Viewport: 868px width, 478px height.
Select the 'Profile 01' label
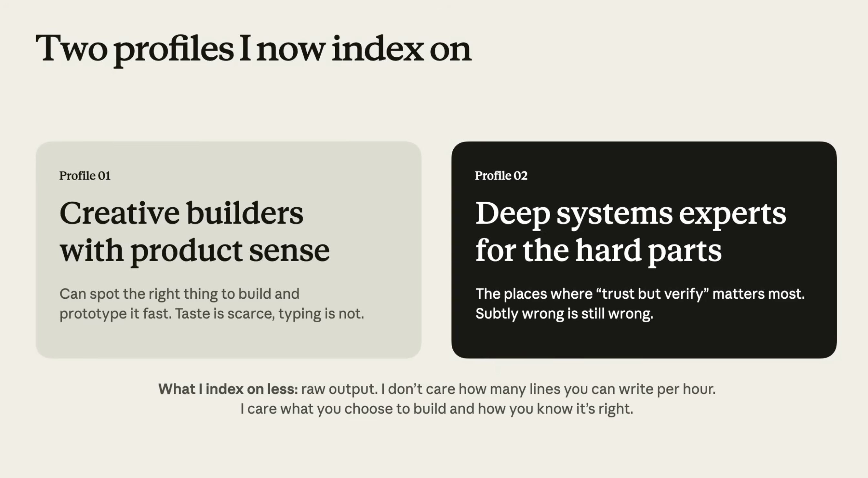click(85, 176)
